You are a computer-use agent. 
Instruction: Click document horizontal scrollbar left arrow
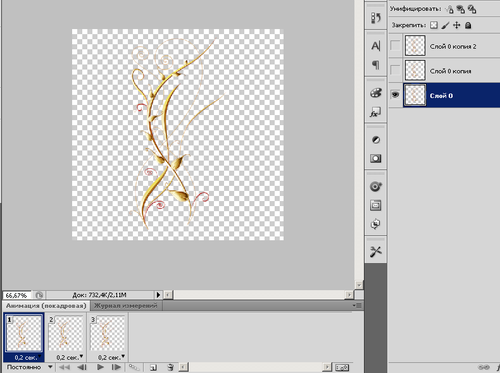pyautogui.click(x=168, y=295)
